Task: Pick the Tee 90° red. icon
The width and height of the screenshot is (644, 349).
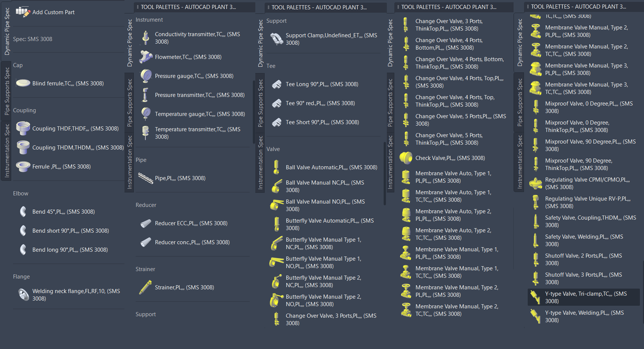Action: (x=277, y=103)
